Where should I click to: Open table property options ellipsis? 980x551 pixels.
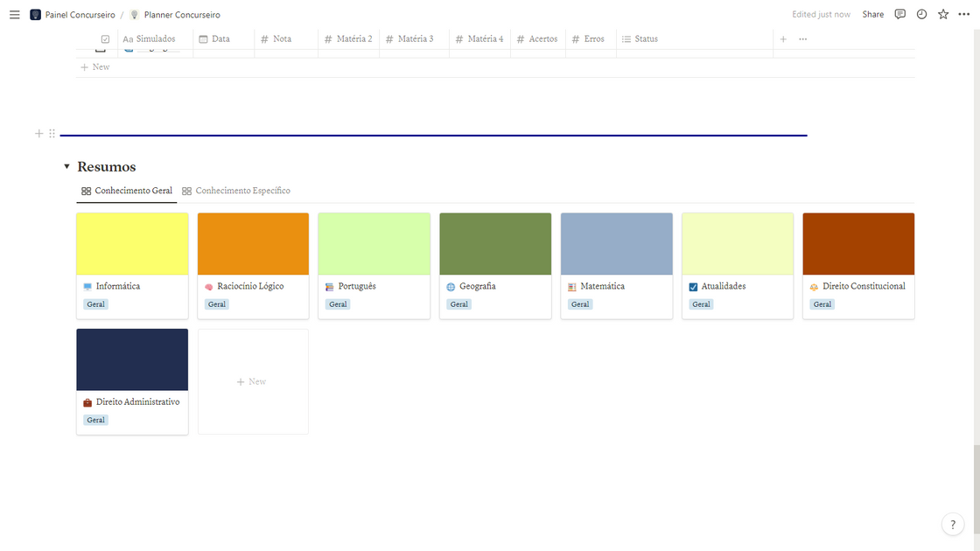[802, 38]
